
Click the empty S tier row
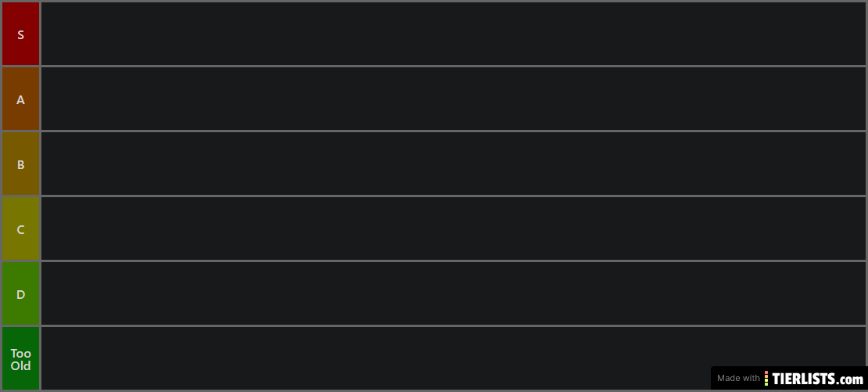coord(453,34)
